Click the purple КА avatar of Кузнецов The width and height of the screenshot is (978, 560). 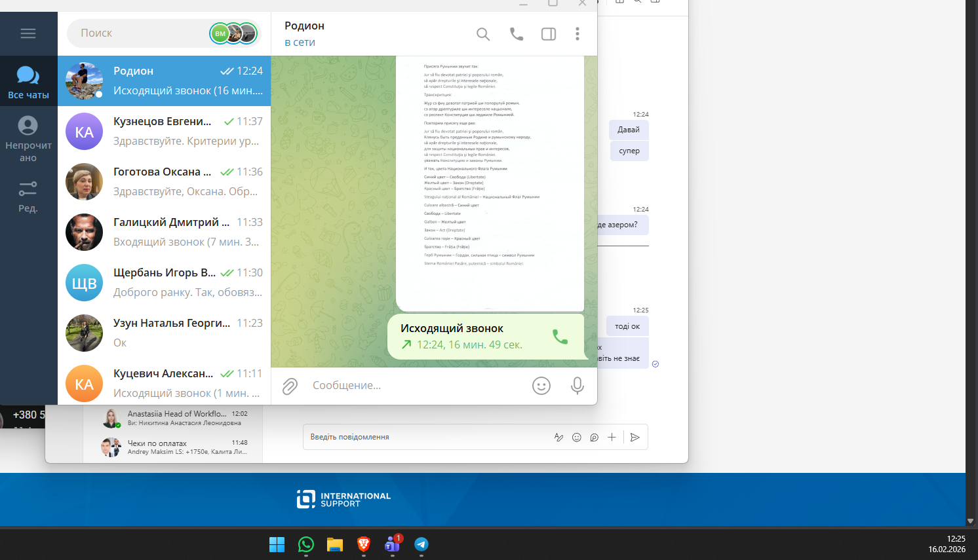84,131
